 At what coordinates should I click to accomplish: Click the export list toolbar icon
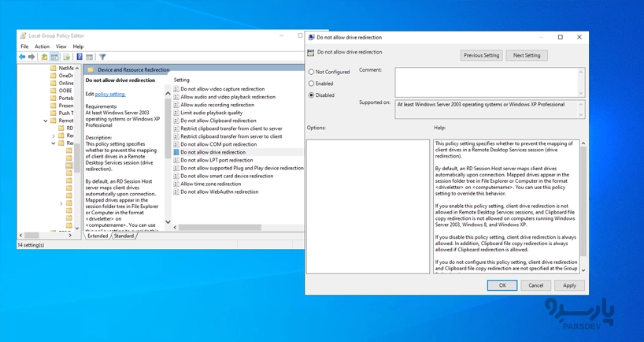(66, 57)
